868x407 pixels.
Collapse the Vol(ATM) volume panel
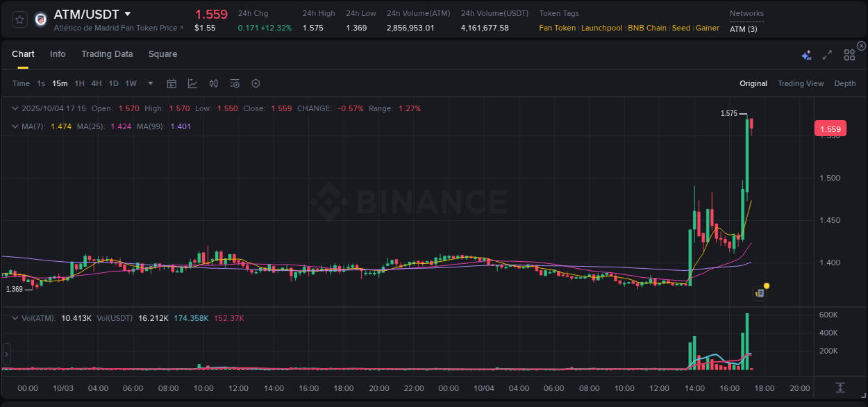click(15, 317)
